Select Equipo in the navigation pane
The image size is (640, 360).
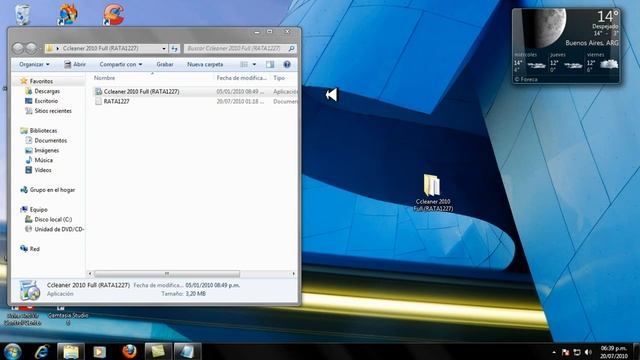[x=38, y=209]
